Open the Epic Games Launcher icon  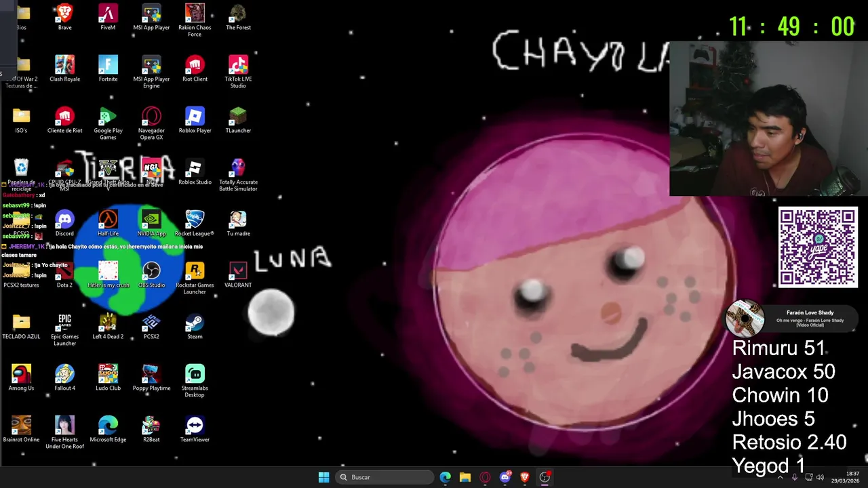[x=64, y=329]
